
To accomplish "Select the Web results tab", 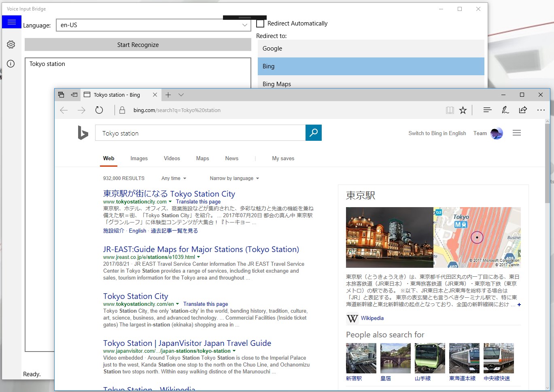I will pos(109,159).
